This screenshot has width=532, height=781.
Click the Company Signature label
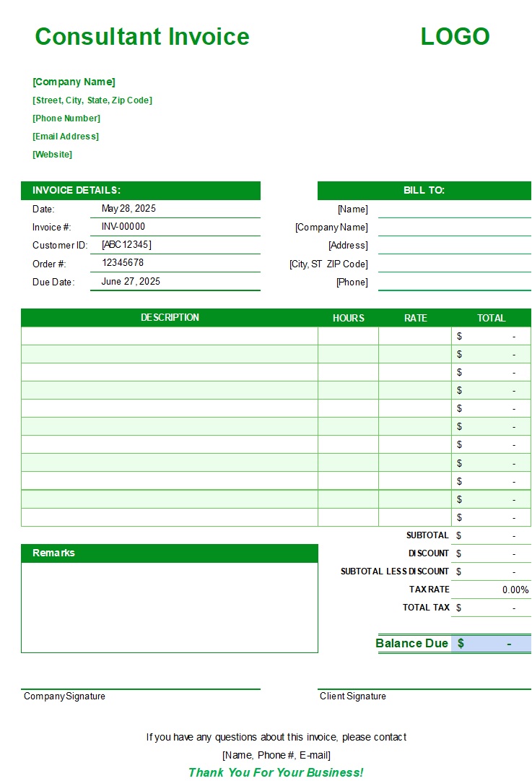point(64,696)
